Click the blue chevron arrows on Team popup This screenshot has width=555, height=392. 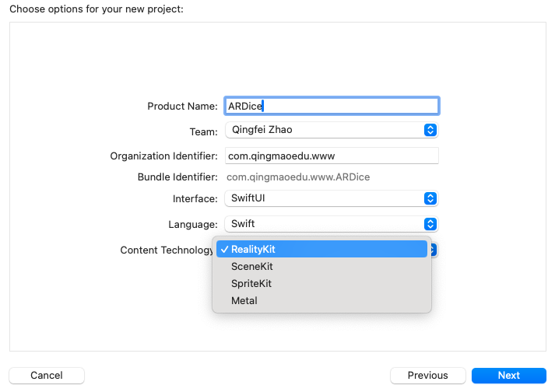pyautogui.click(x=430, y=130)
